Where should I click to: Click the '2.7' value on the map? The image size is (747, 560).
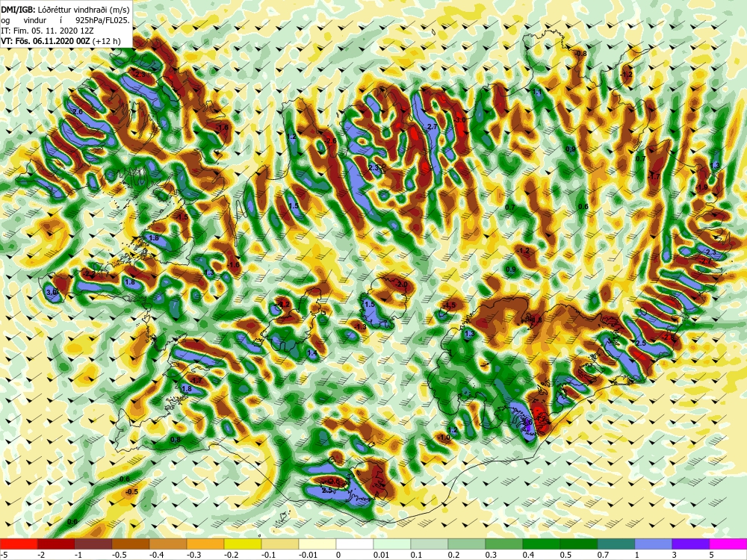tap(432, 127)
